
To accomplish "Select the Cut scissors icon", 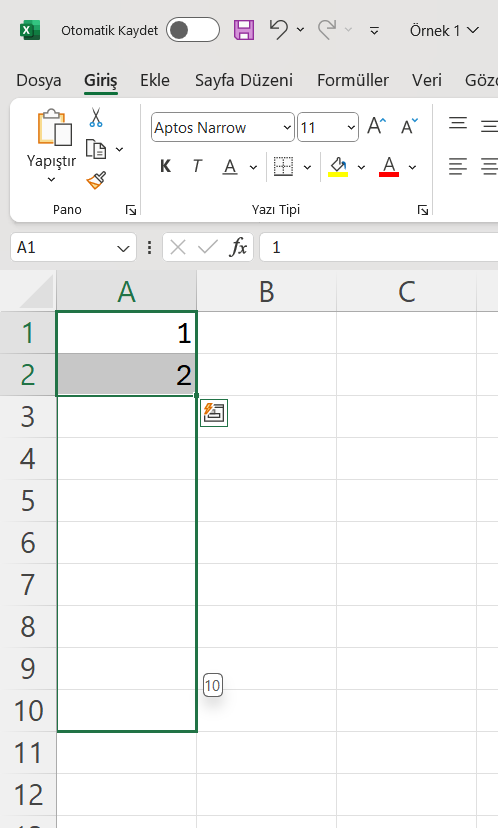I will [x=96, y=117].
